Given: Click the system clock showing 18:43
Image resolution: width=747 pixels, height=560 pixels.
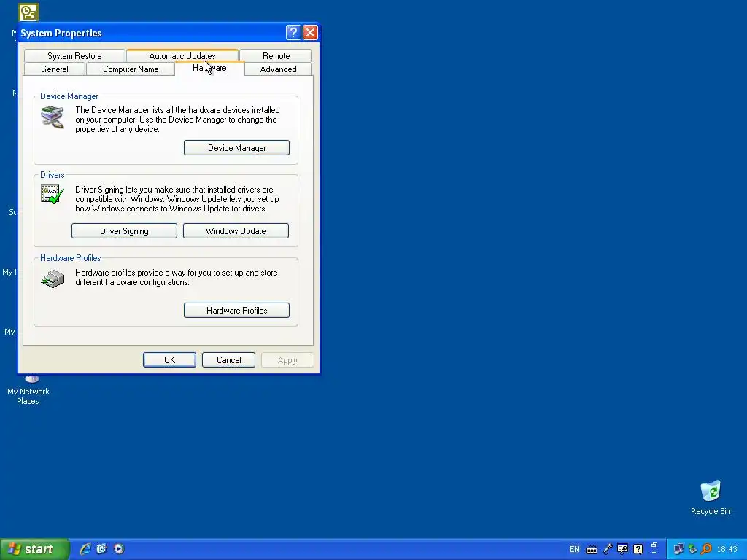Looking at the screenshot, I should [x=727, y=550].
